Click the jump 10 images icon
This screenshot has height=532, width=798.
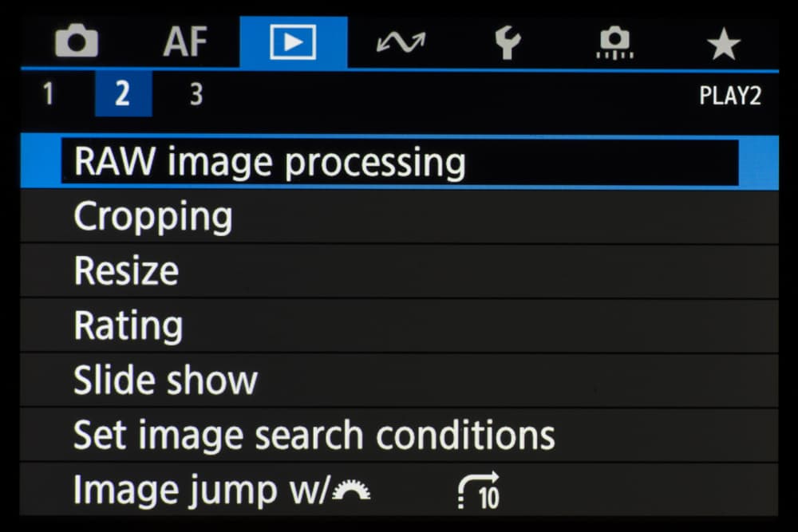pyautogui.click(x=479, y=490)
